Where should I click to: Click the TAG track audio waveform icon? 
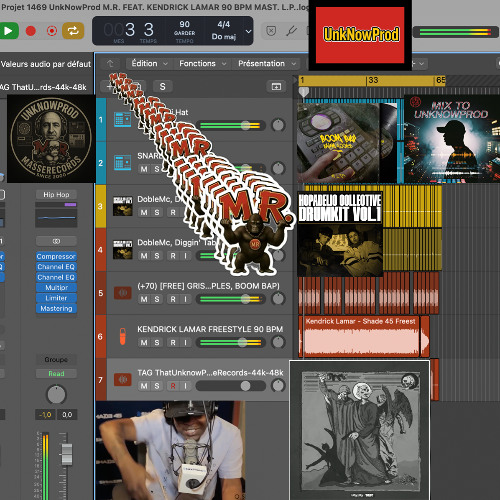(122, 379)
